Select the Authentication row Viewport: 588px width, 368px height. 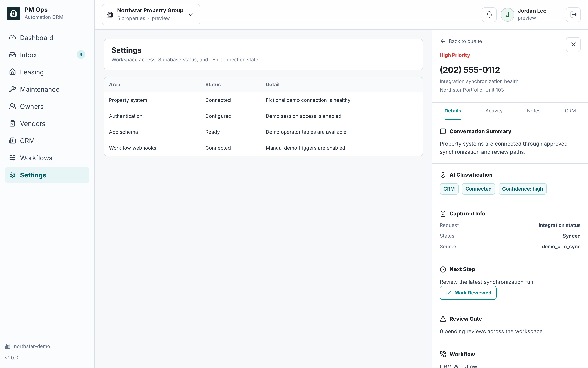263,116
